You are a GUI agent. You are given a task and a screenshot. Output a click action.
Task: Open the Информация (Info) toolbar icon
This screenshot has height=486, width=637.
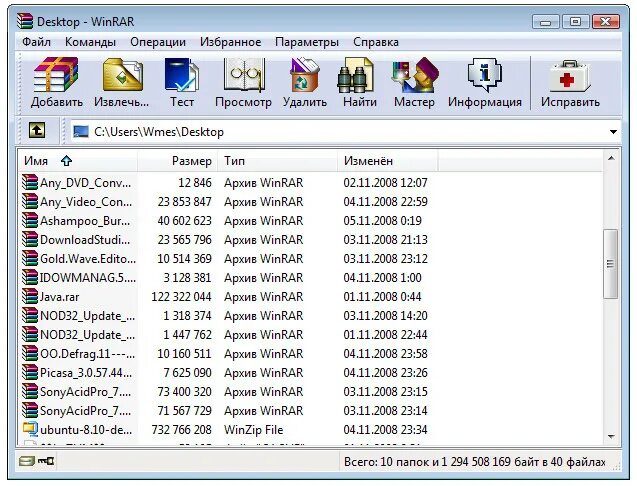point(485,75)
